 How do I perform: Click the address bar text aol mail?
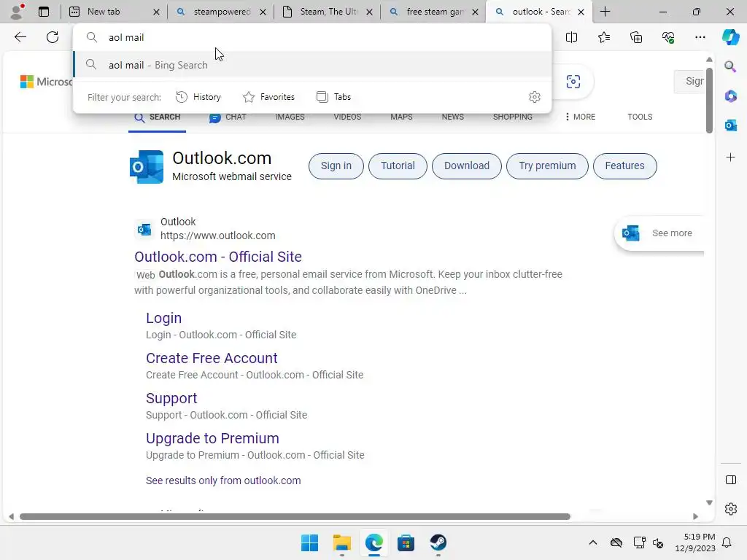coord(126,37)
